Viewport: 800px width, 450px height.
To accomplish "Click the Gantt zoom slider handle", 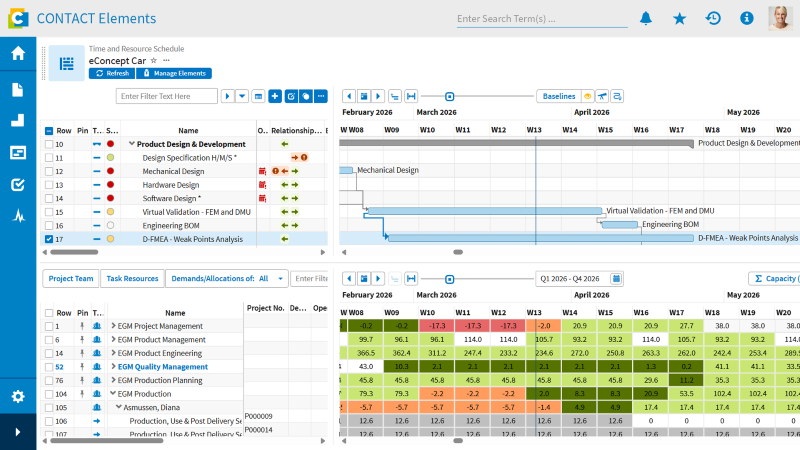I will pos(449,96).
